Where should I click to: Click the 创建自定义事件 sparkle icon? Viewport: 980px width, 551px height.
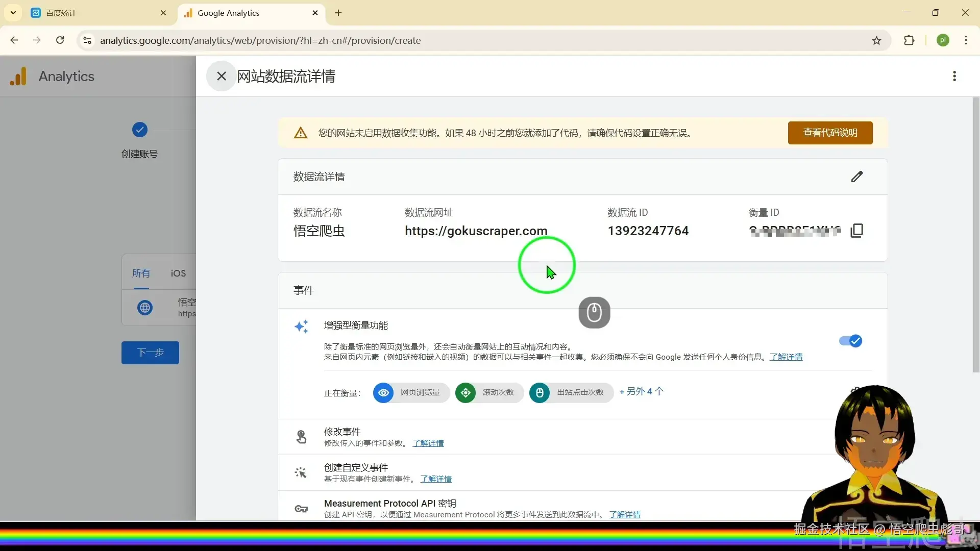tap(301, 472)
